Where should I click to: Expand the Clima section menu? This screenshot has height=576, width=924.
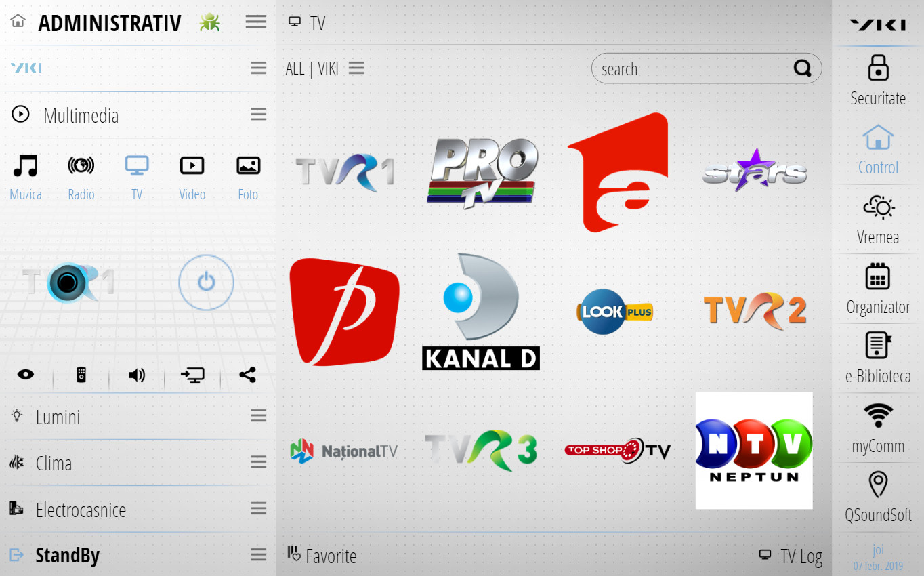pyautogui.click(x=258, y=461)
